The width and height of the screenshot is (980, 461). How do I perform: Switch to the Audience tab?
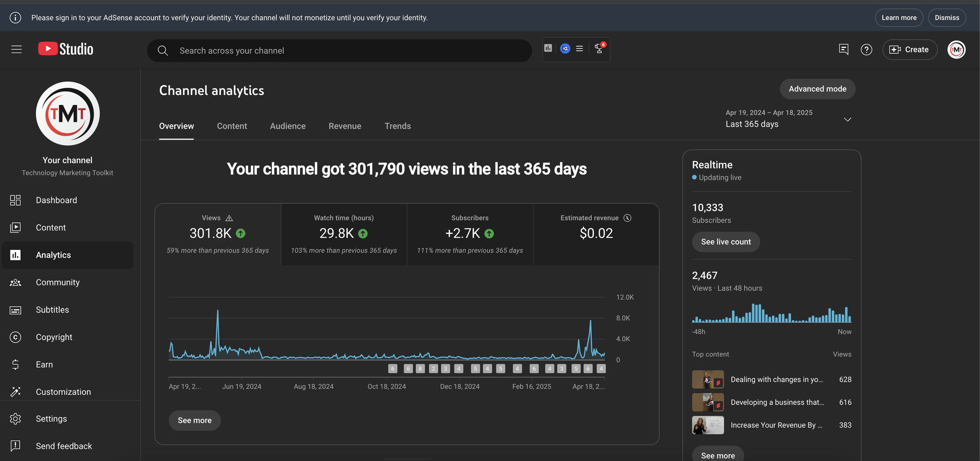[x=287, y=126]
